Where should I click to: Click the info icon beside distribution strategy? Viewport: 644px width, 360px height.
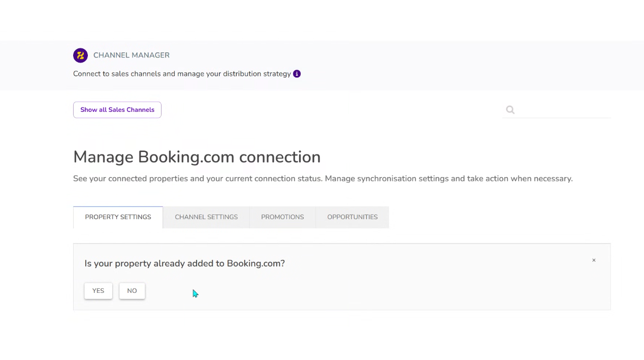(x=297, y=74)
